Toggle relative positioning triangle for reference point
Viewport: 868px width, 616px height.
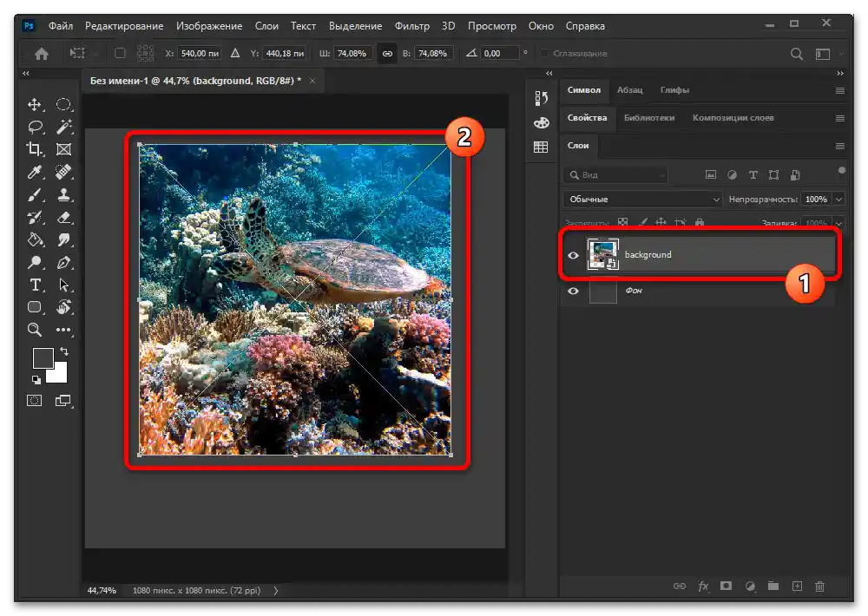235,53
